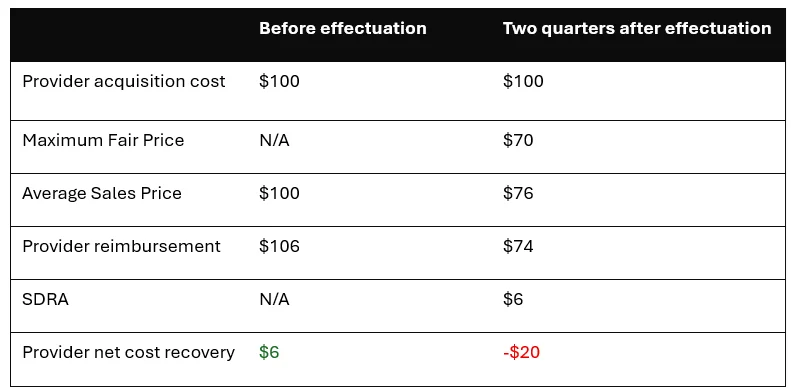Click $100 Average Sales Price before effectuation
This screenshot has height=389, width=791.
click(279, 193)
